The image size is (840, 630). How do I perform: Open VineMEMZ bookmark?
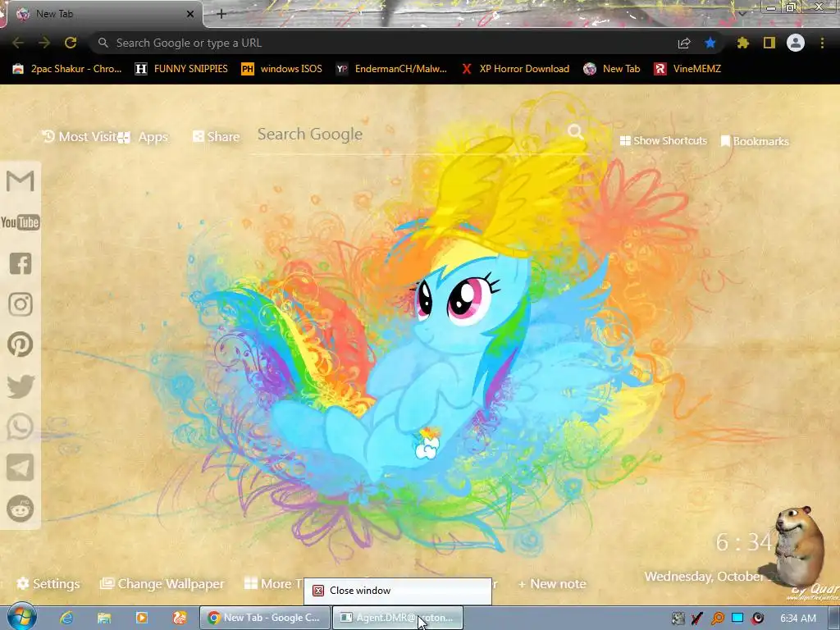pos(688,69)
